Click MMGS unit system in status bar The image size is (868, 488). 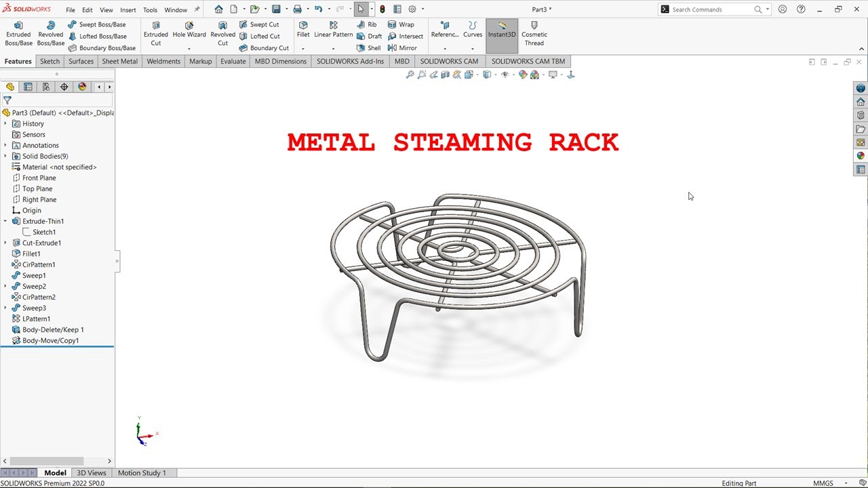pyautogui.click(x=823, y=483)
